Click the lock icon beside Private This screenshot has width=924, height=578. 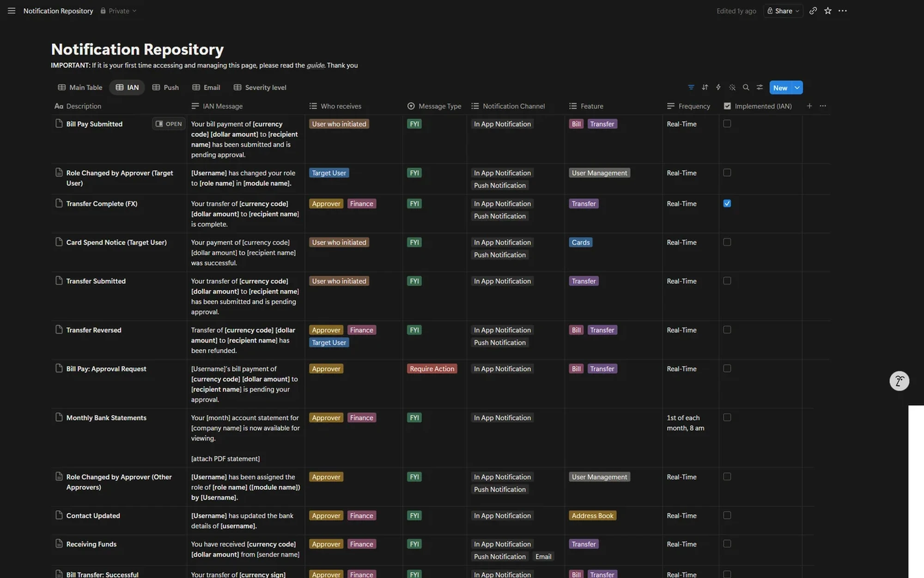click(103, 11)
